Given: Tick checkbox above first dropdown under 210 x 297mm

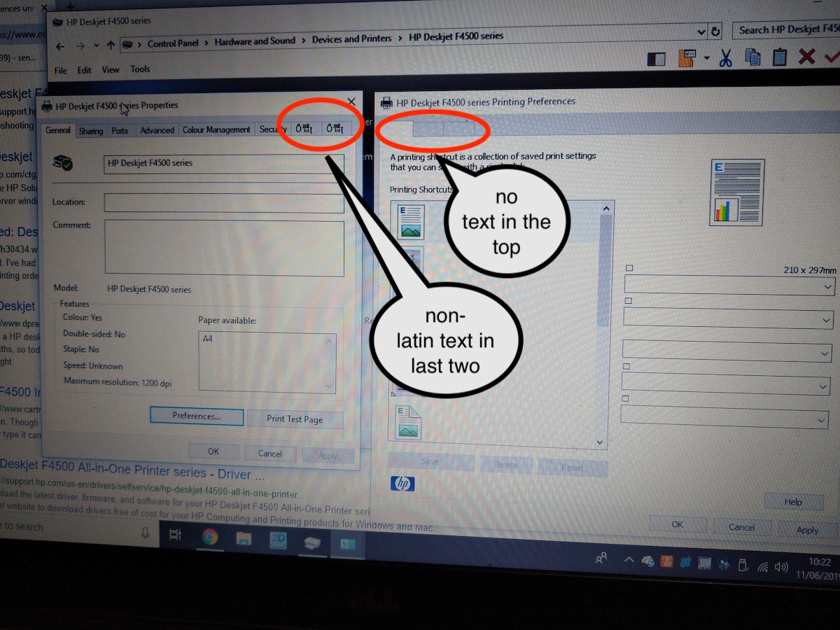Looking at the screenshot, I should pyautogui.click(x=629, y=268).
